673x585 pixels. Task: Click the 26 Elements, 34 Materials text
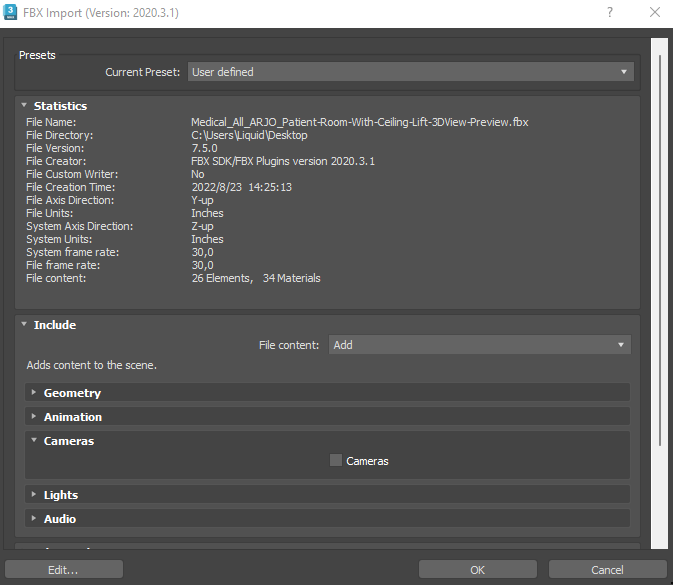[256, 278]
